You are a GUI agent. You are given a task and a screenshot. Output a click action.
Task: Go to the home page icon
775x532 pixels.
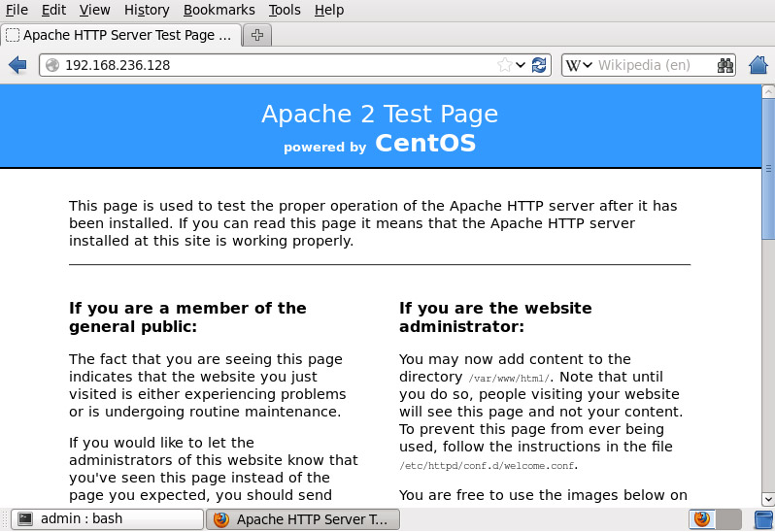(758, 65)
